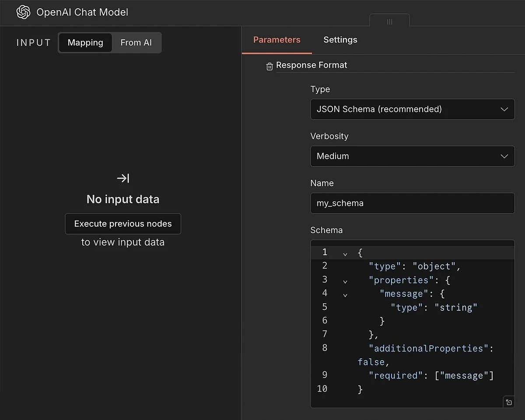Select the Parameters tab

pos(276,40)
